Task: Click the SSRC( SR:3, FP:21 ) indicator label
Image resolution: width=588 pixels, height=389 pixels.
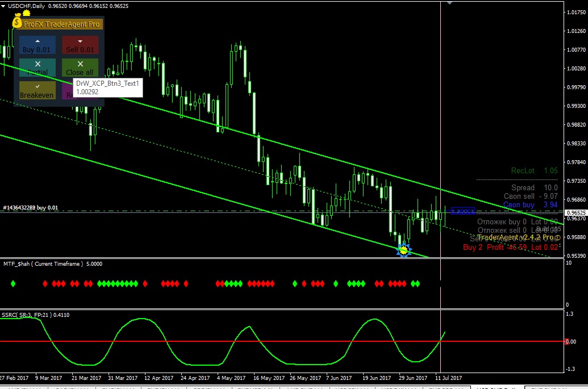Action: pyautogui.click(x=36, y=315)
